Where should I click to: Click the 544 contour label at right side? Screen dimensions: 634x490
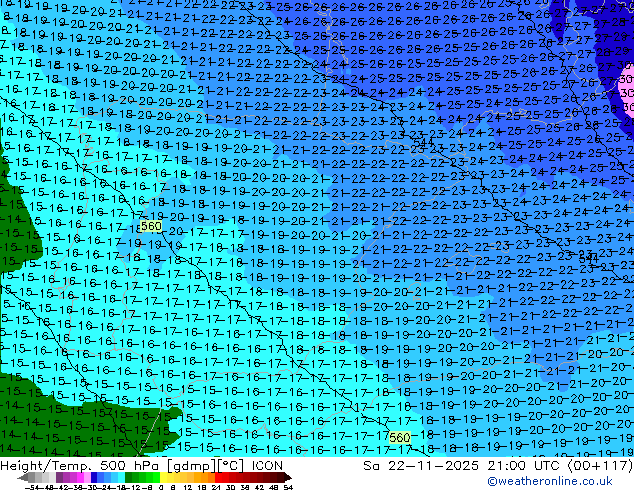[x=588, y=259]
